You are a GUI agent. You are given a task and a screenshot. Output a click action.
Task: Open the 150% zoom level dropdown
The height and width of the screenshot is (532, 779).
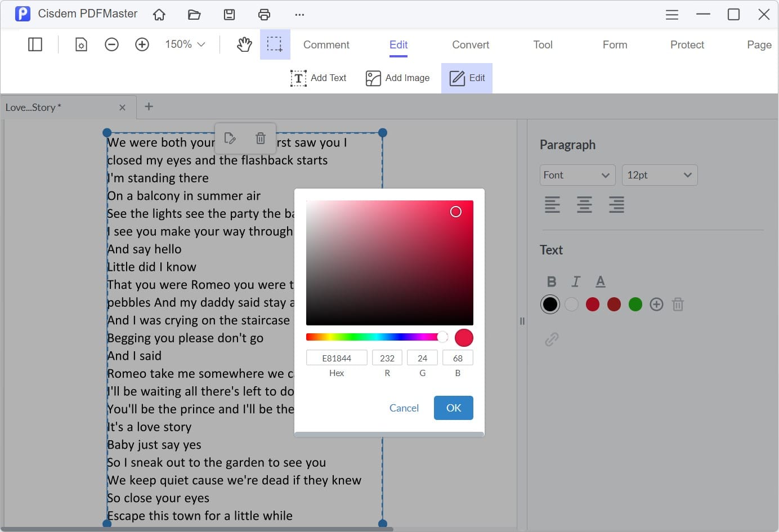click(x=185, y=44)
